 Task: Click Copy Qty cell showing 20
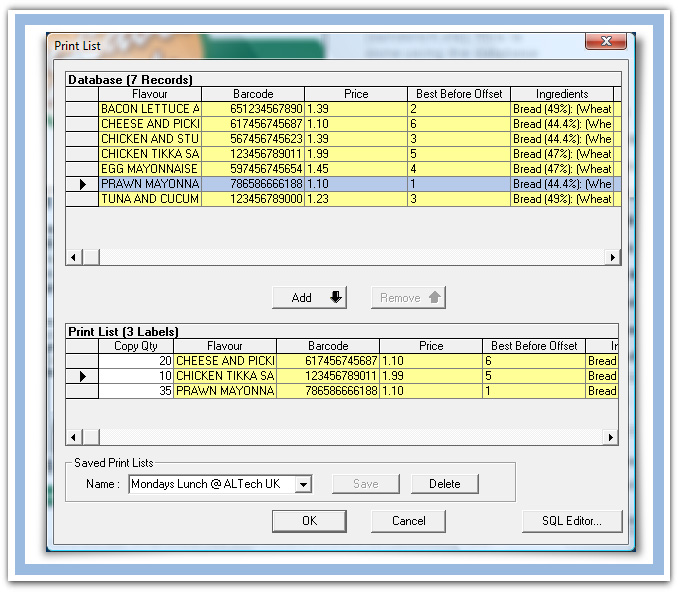135,361
